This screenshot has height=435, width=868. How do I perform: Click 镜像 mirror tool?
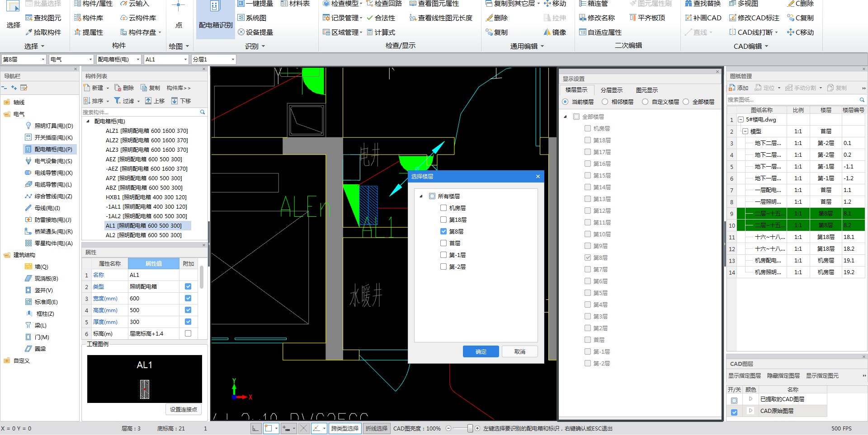coord(555,32)
